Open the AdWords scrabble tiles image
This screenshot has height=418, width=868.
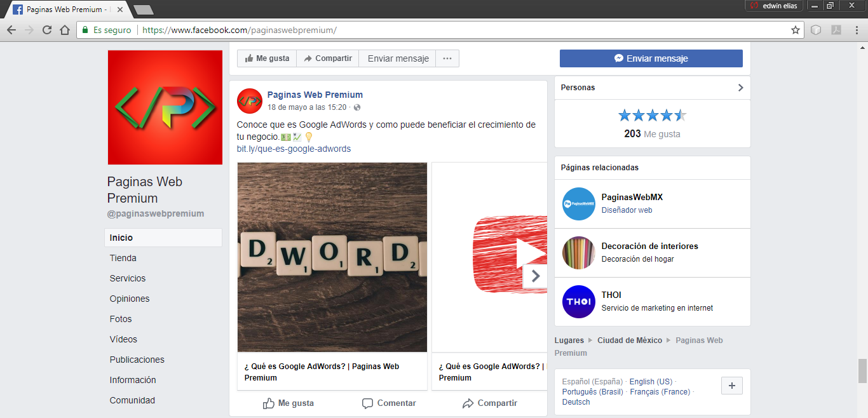click(332, 257)
